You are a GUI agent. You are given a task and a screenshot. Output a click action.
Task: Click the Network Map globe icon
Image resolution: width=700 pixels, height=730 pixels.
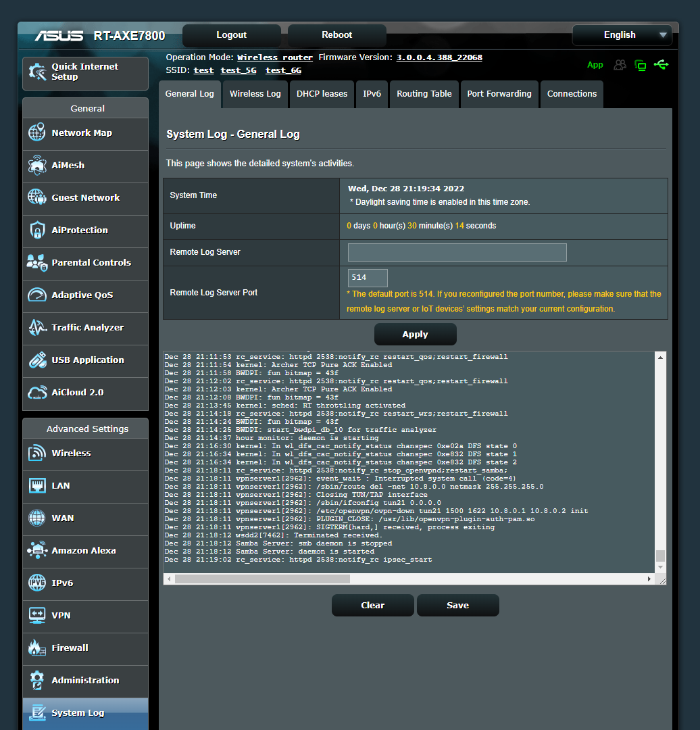pos(36,132)
